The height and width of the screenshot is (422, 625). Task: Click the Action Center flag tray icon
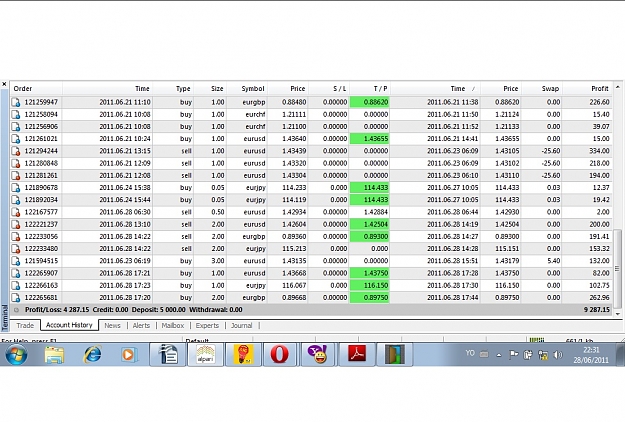(x=513, y=355)
